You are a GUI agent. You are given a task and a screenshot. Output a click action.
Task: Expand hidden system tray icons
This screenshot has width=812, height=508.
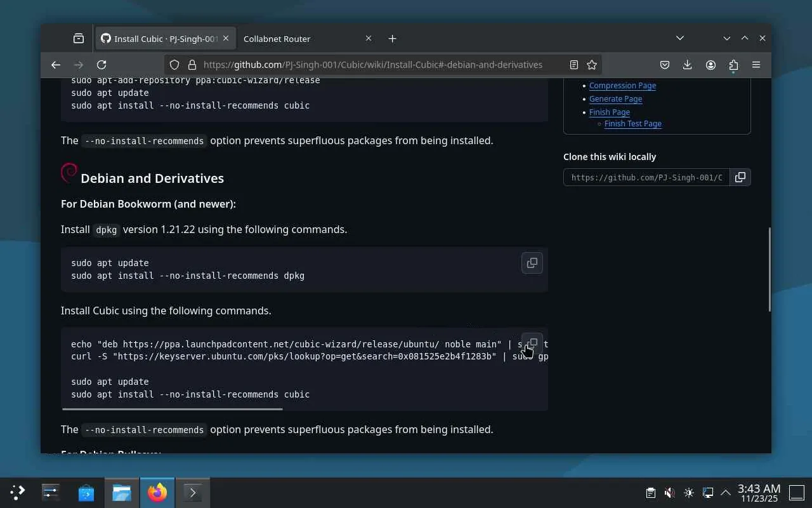(x=726, y=493)
